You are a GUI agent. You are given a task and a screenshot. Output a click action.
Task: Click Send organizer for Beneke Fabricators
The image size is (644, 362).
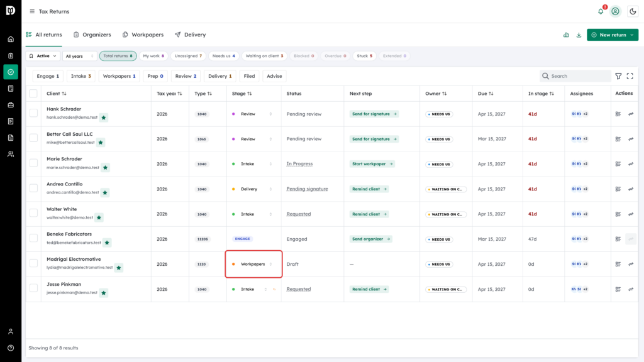[x=371, y=239]
